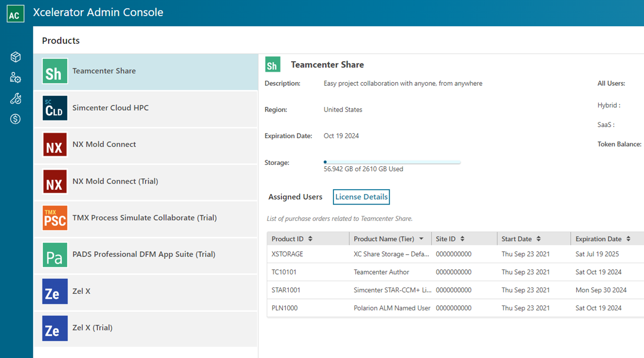Open the License Details tab
The width and height of the screenshot is (644, 358).
pyautogui.click(x=361, y=197)
